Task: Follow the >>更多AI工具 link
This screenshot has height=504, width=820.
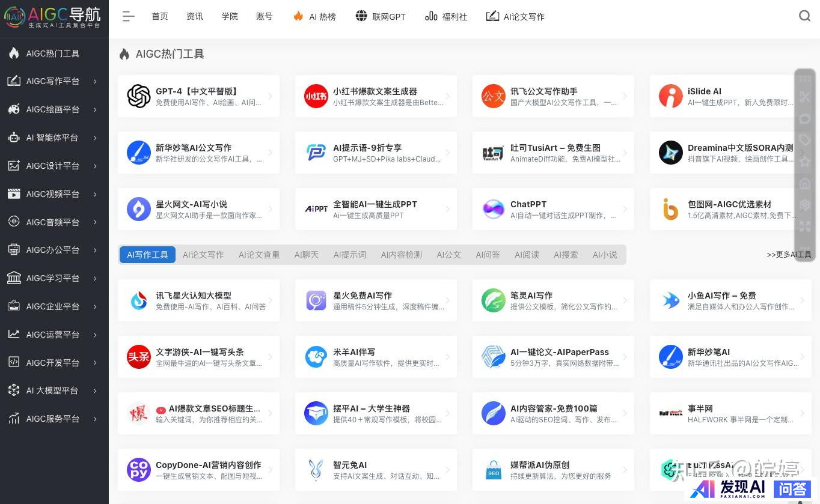Action: point(789,255)
